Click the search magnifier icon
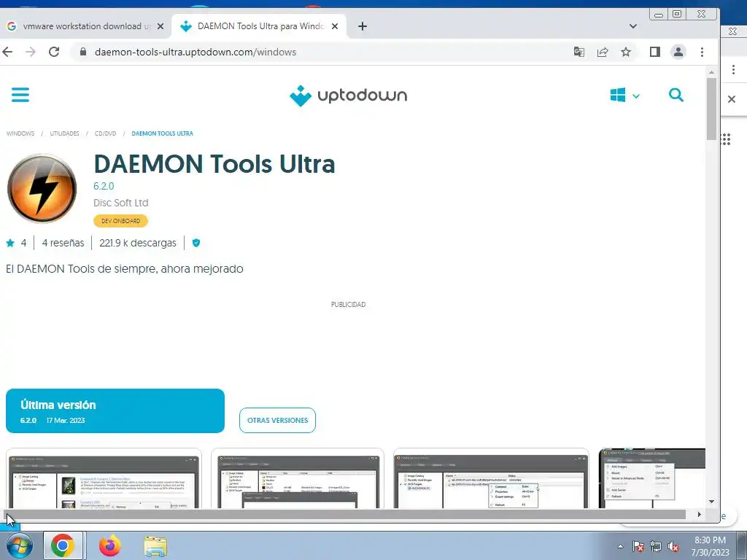747x560 pixels. [x=676, y=95]
